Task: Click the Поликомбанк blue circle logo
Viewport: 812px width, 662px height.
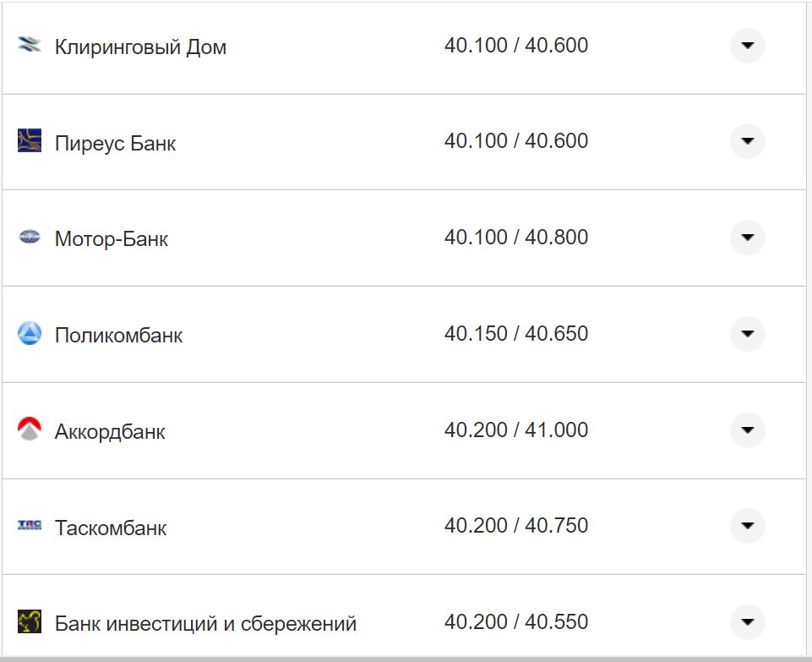Action: click(30, 333)
